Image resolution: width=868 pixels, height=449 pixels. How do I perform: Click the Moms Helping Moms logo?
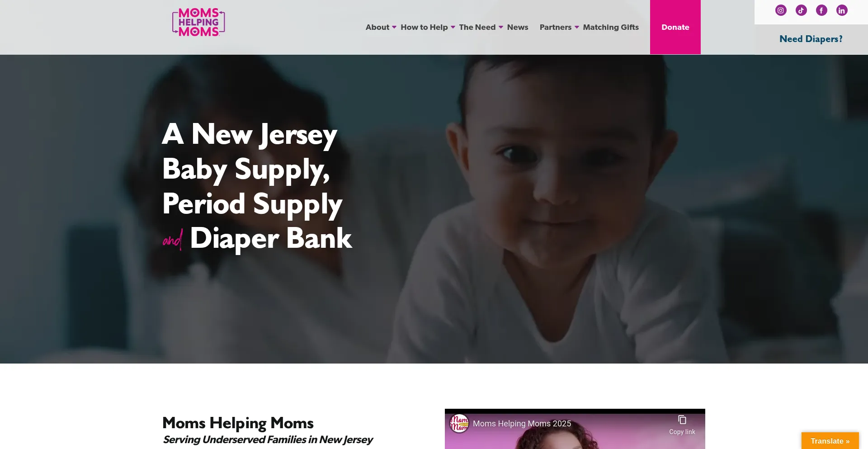198,22
